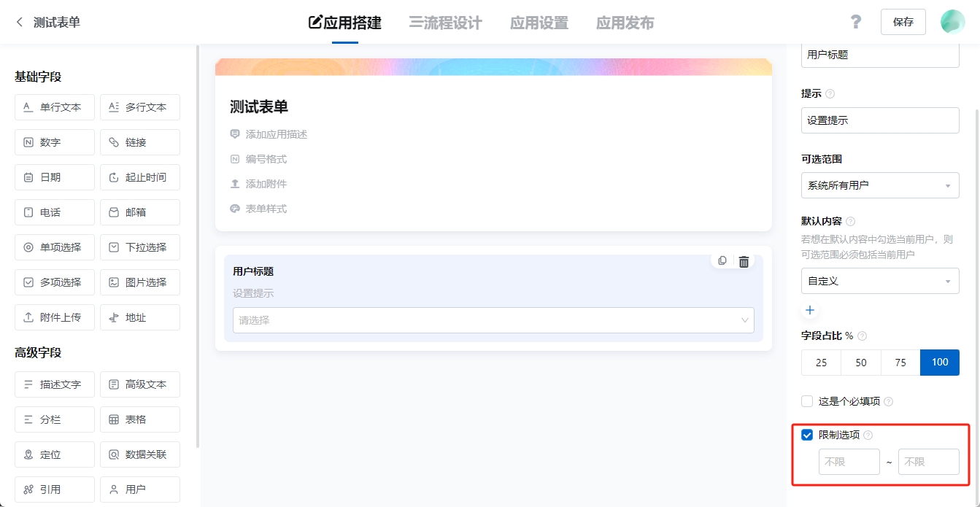Open the 应用设置 tab
Image resolution: width=980 pixels, height=507 pixels.
pyautogui.click(x=539, y=23)
